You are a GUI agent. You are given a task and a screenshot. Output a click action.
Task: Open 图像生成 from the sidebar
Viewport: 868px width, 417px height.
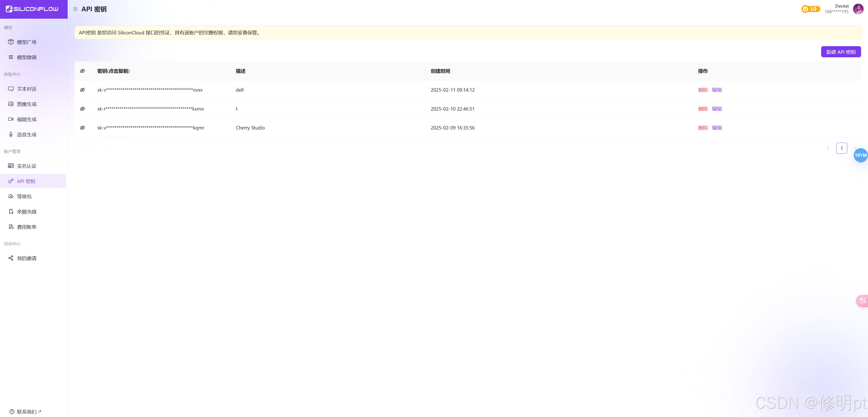pos(27,104)
